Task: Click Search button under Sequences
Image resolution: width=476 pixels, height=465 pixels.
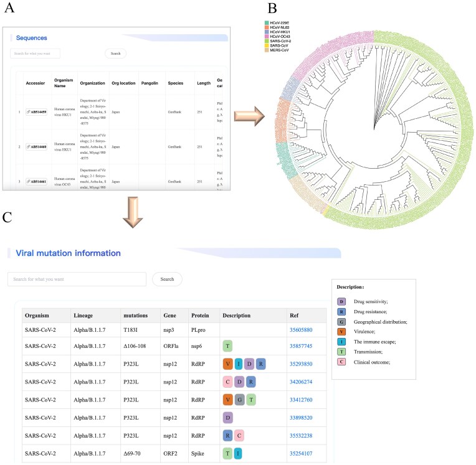Action: point(115,54)
